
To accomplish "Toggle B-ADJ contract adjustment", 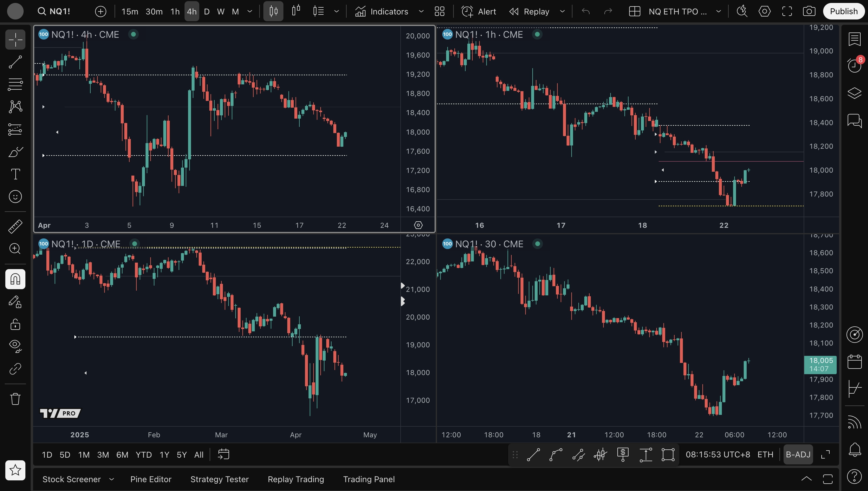I will click(798, 455).
